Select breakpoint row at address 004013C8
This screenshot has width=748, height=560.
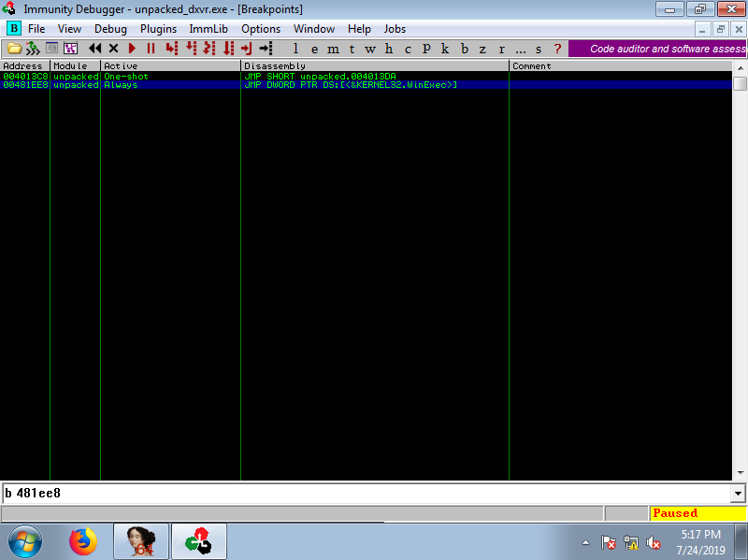tap(366, 77)
